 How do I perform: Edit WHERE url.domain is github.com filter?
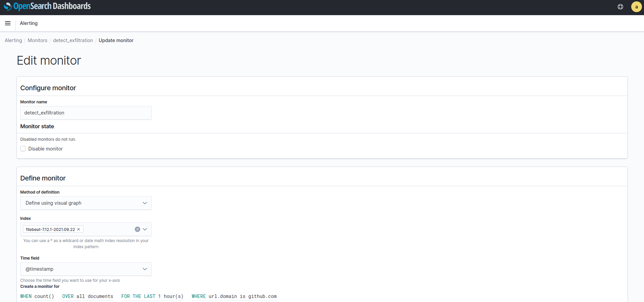(234, 296)
